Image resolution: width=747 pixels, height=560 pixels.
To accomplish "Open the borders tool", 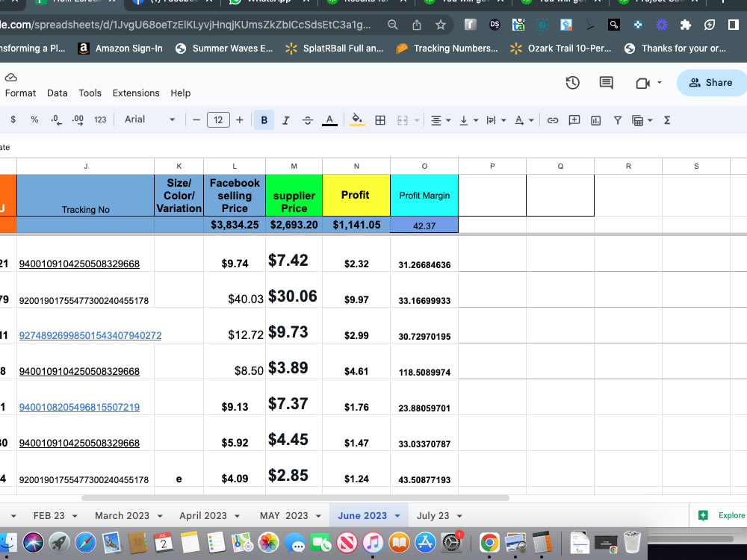I will point(380,120).
